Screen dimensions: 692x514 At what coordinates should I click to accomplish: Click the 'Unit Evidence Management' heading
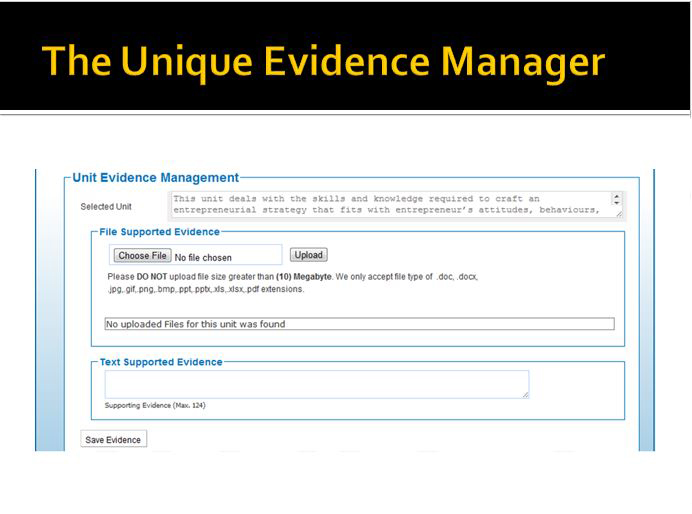tap(155, 178)
